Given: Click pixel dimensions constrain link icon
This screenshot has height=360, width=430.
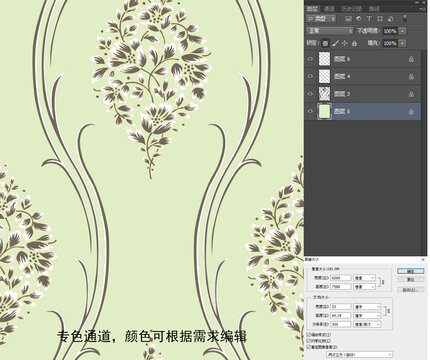Looking at the screenshot, I should pyautogui.click(x=383, y=282).
